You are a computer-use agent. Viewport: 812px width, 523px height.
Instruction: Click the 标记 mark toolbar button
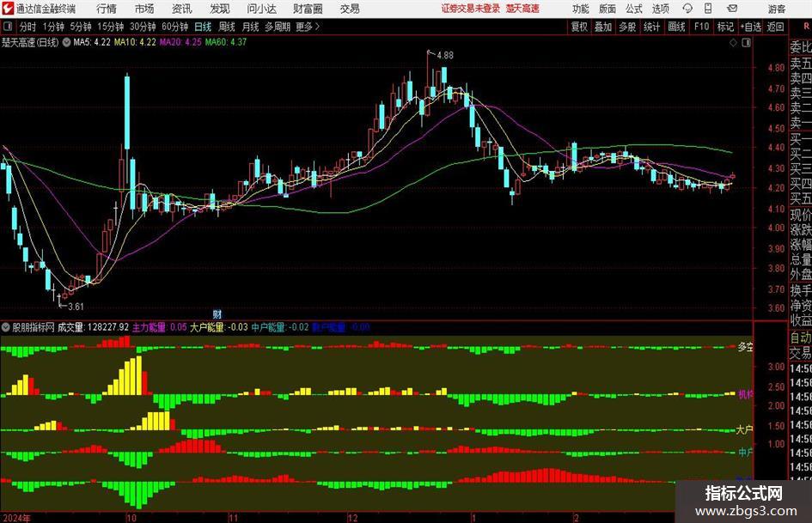tap(725, 27)
